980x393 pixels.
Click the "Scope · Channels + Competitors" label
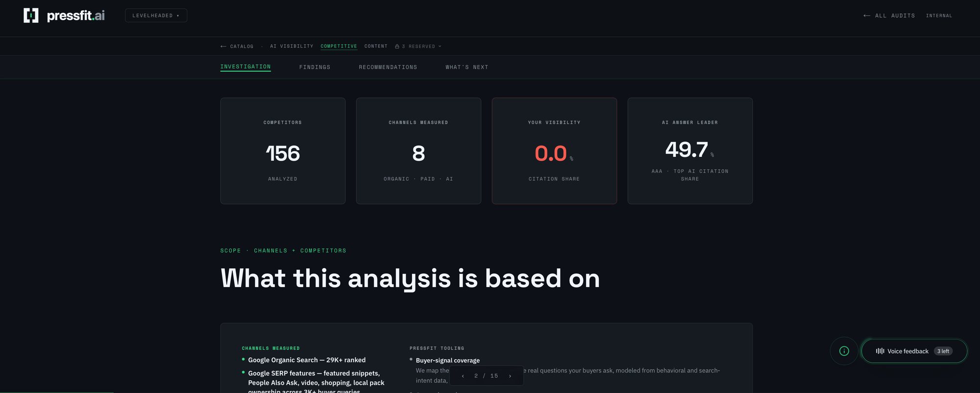[283, 251]
